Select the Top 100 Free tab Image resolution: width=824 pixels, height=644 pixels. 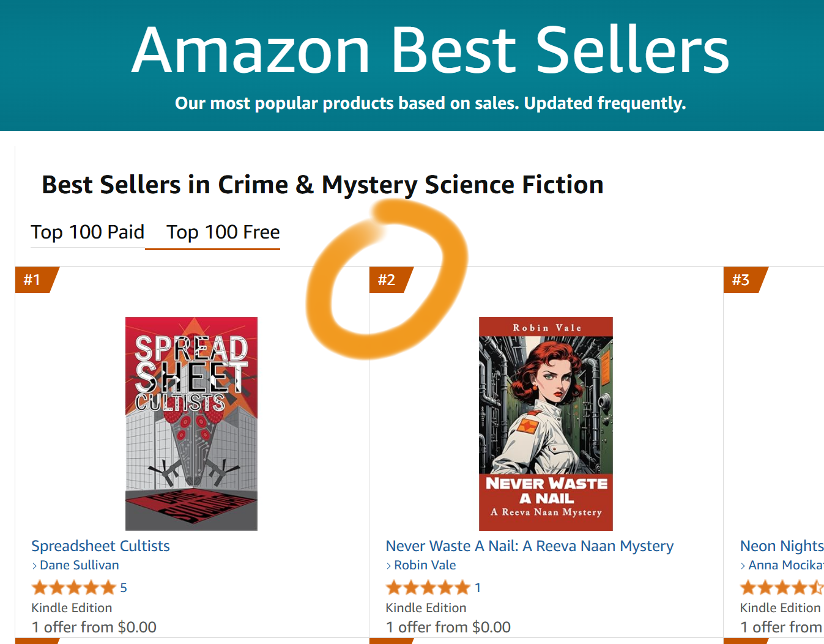pyautogui.click(x=223, y=232)
